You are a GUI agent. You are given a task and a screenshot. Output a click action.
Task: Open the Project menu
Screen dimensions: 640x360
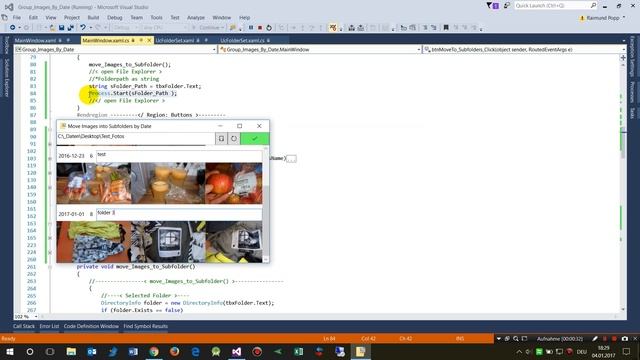point(71,18)
